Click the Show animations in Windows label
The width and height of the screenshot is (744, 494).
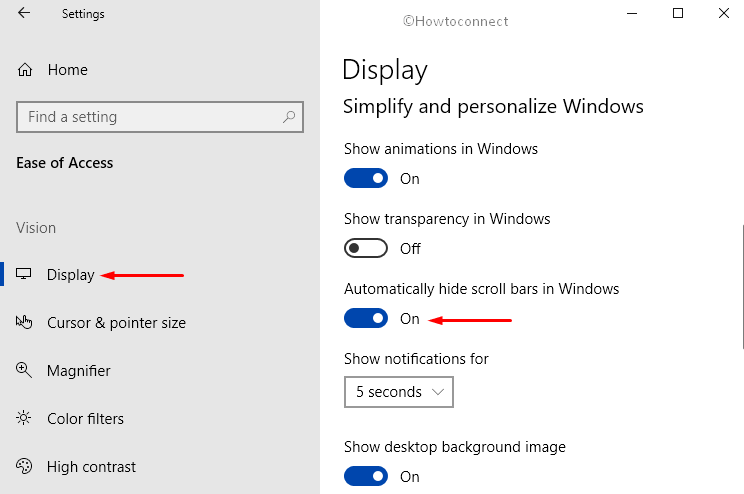(x=441, y=149)
